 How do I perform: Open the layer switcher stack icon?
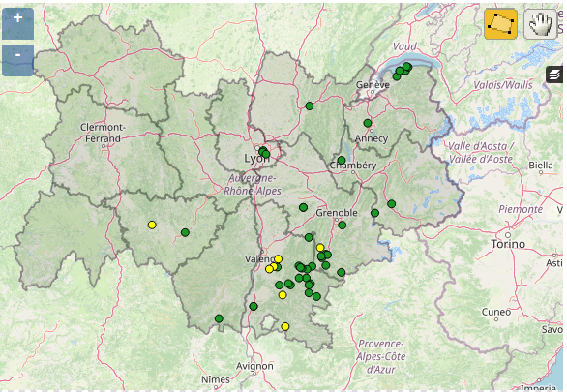[x=554, y=75]
